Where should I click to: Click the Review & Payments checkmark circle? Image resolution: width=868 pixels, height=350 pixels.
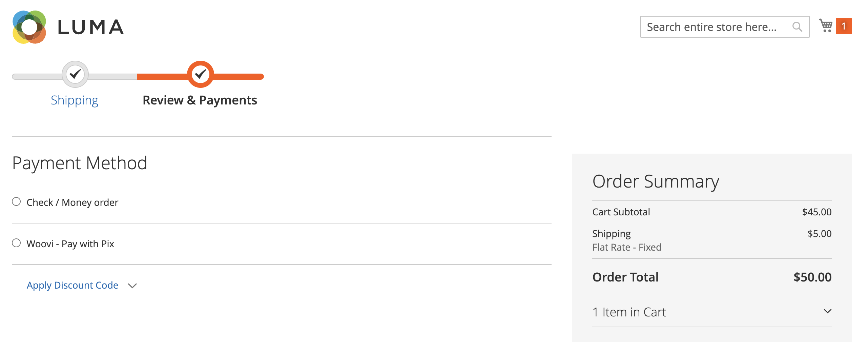point(201,74)
